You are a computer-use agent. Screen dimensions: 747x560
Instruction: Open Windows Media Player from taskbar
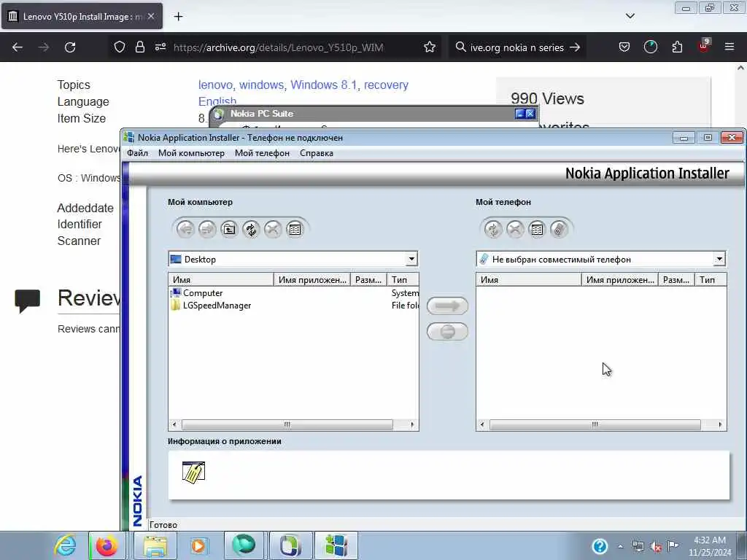point(198,545)
